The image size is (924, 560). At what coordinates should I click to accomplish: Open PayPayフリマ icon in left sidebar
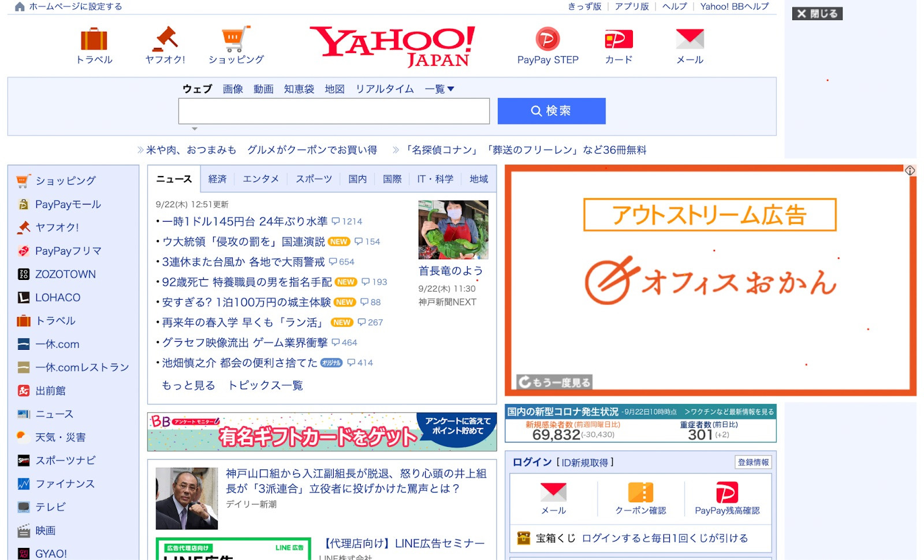click(23, 251)
